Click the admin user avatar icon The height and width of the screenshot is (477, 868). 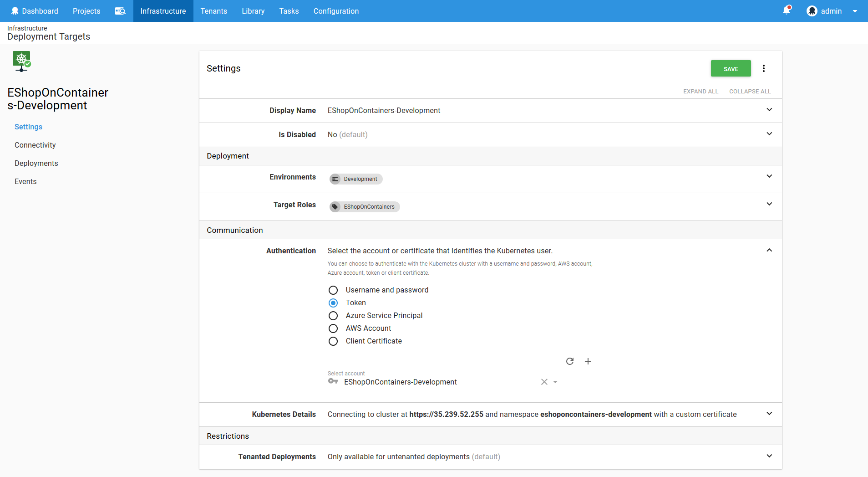click(x=812, y=10)
